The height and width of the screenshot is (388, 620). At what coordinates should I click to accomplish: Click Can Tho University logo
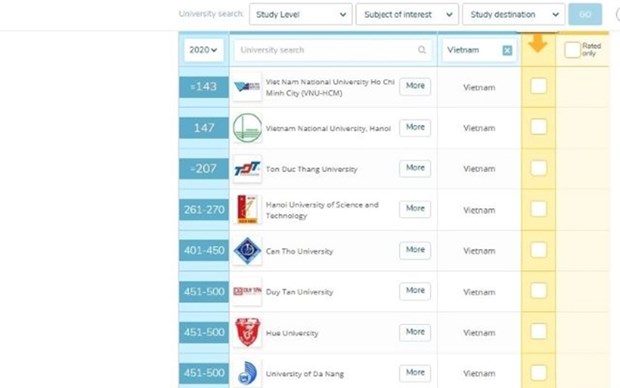click(247, 251)
